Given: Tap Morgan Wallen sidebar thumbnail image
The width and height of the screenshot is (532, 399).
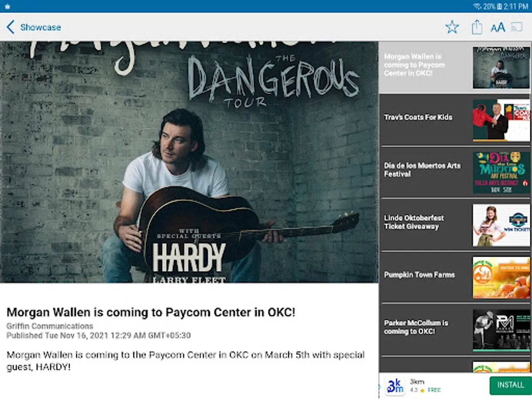Looking at the screenshot, I should (x=501, y=68).
